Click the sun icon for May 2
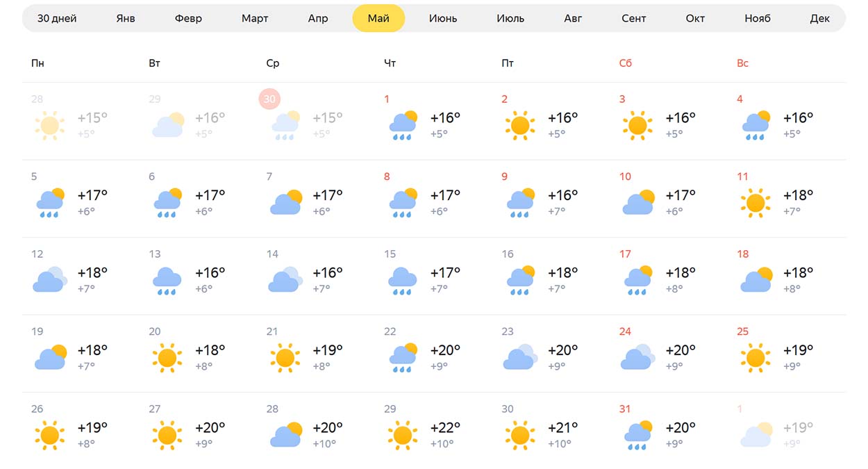 point(520,125)
